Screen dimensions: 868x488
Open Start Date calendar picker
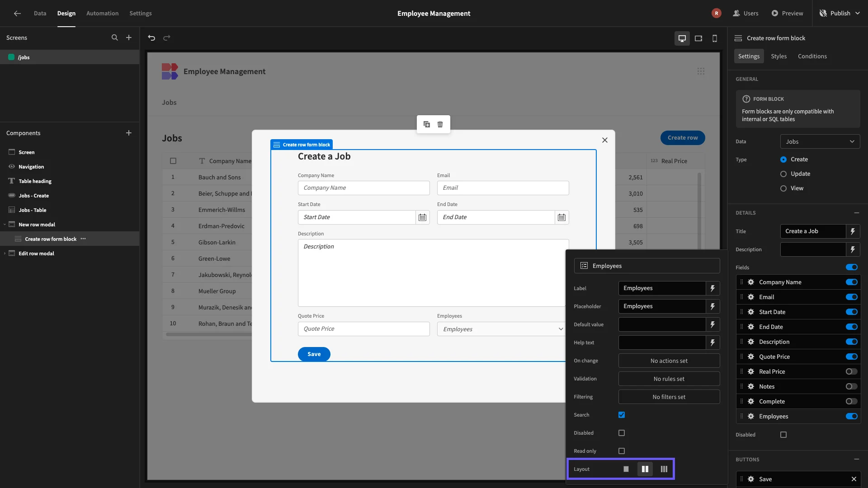coord(422,217)
